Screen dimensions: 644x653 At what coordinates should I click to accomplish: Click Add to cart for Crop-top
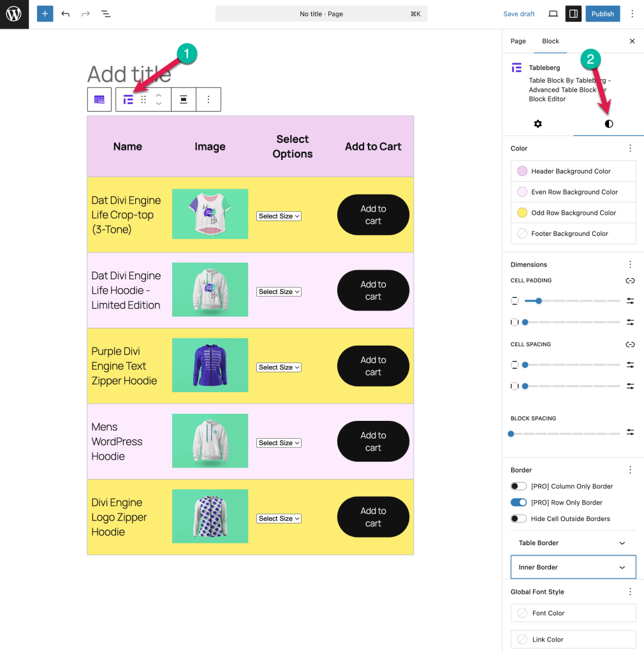373,215
